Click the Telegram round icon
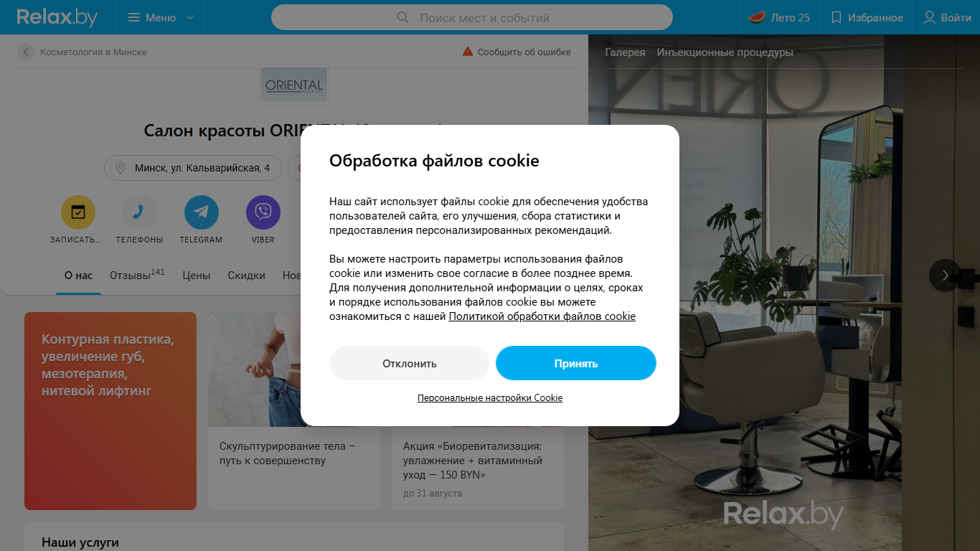This screenshot has width=980, height=551. [201, 212]
